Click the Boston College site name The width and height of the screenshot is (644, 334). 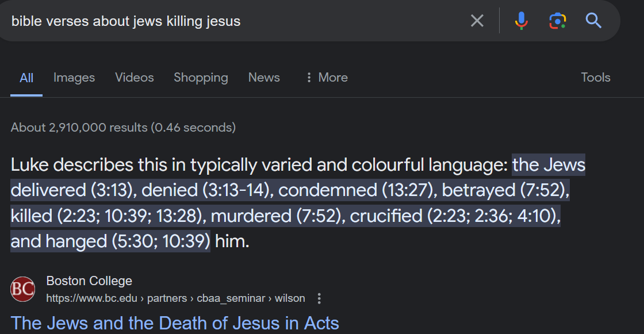tap(89, 281)
